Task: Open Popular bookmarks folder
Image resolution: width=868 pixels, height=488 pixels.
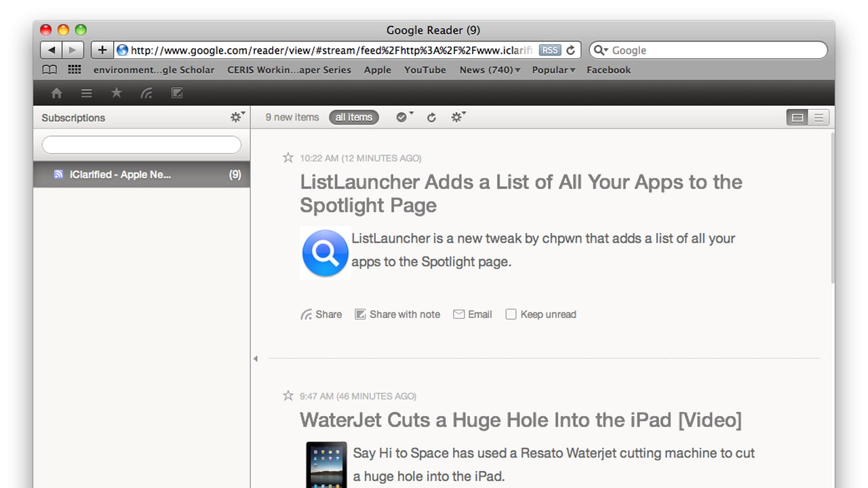Action: coord(553,70)
